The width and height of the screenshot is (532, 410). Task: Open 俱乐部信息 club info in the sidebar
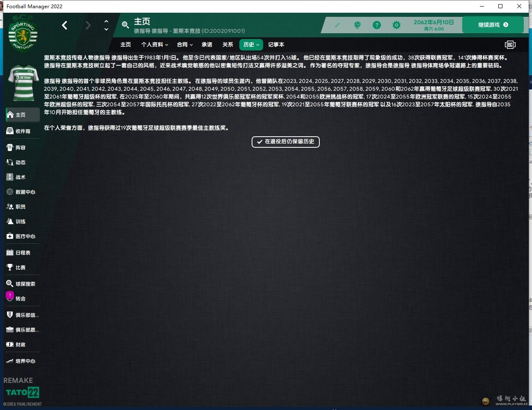coord(23,315)
